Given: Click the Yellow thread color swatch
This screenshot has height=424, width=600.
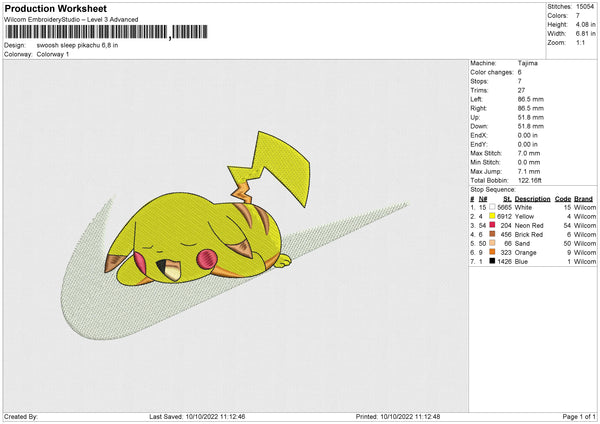Looking at the screenshot, I should click(492, 217).
